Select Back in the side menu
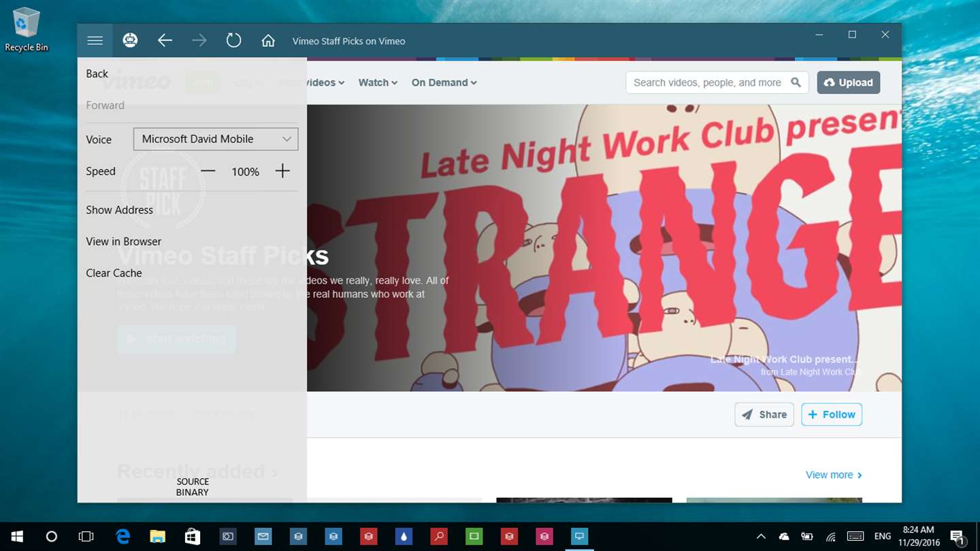The width and height of the screenshot is (980, 551). point(97,73)
